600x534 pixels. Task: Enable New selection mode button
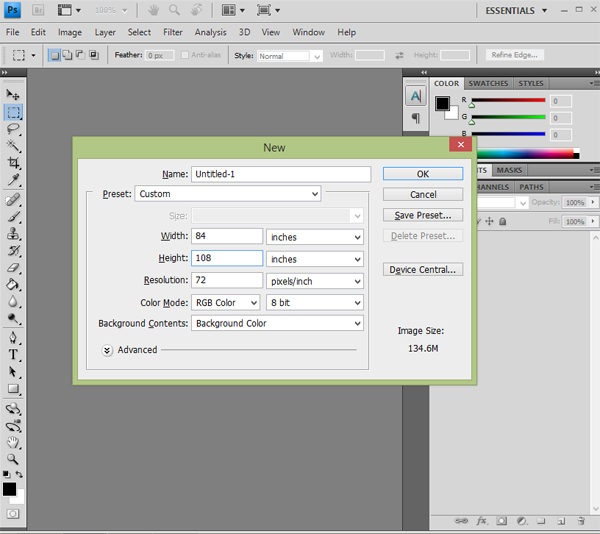pos(55,55)
